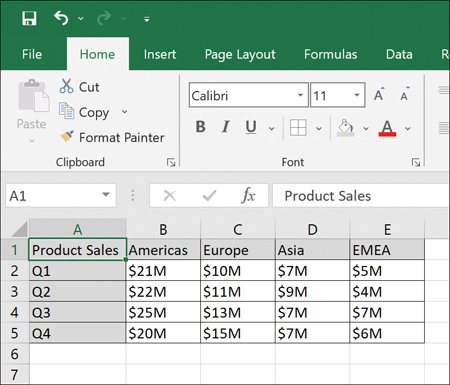The image size is (450, 385).
Task: Open the Data tab
Action: point(399,54)
